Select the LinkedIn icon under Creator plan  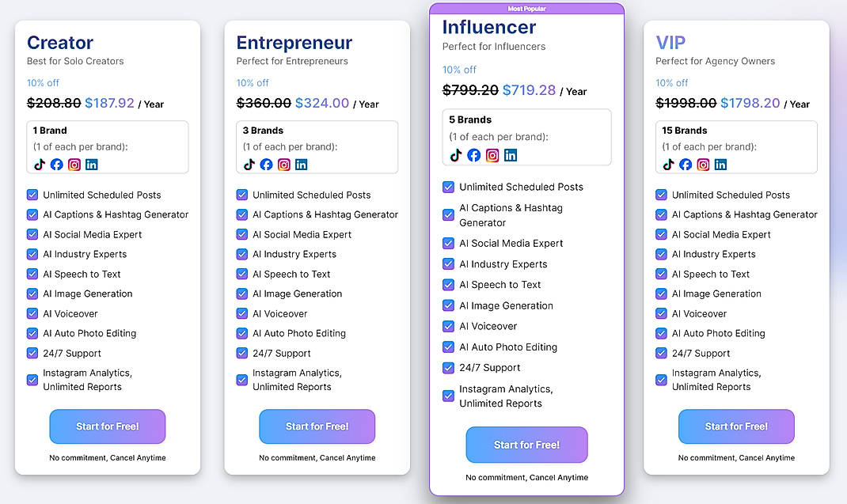[x=92, y=165]
